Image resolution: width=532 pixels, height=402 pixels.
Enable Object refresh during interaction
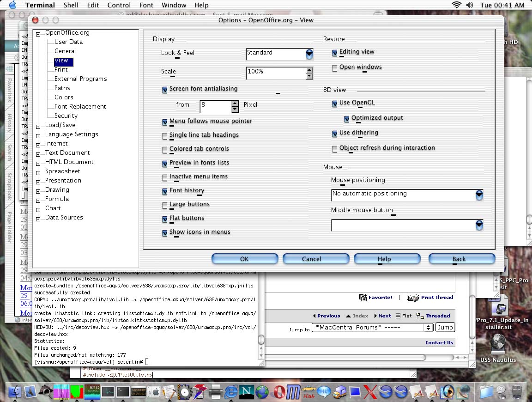point(335,149)
